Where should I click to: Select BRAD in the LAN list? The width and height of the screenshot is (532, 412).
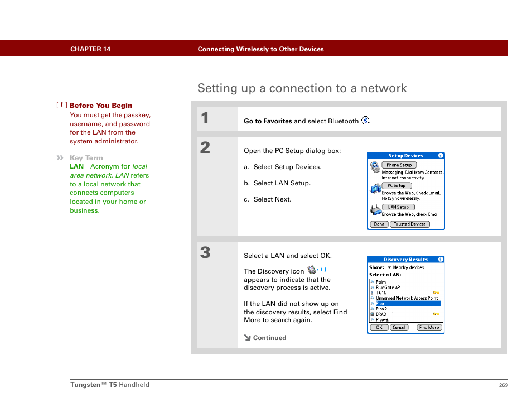(381, 314)
